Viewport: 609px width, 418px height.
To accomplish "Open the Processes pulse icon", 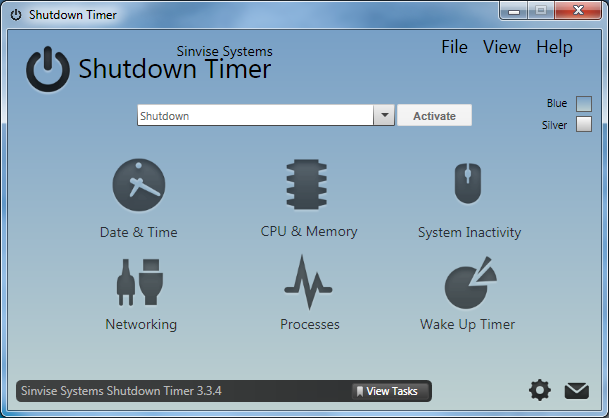I will (308, 282).
